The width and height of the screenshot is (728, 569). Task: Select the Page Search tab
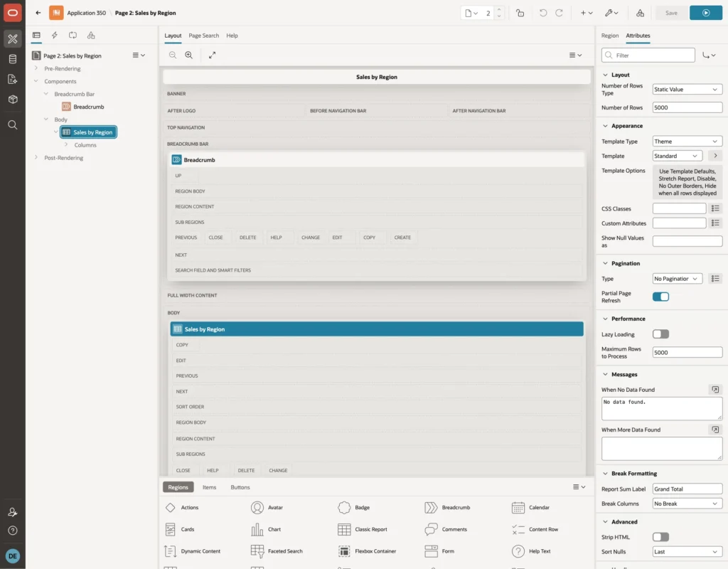(x=203, y=36)
